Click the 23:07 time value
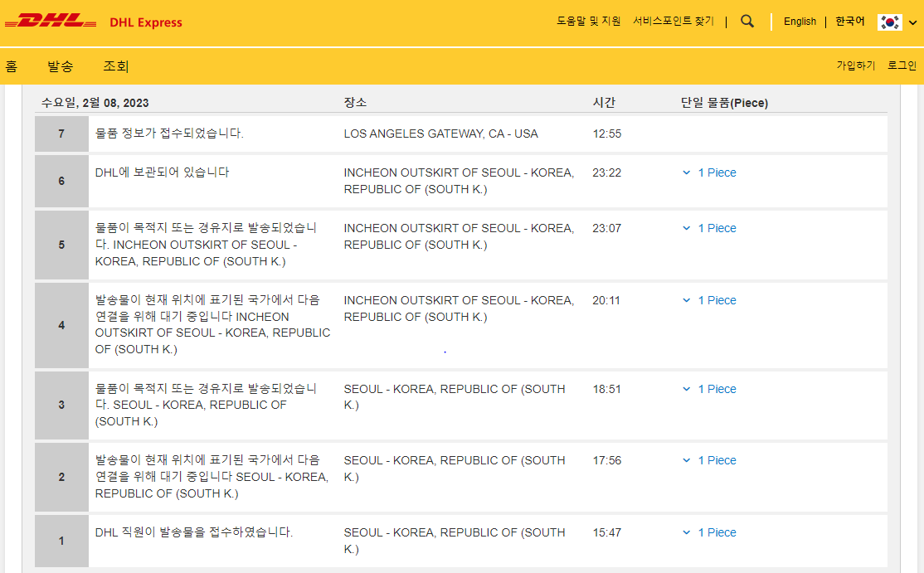 tap(607, 228)
